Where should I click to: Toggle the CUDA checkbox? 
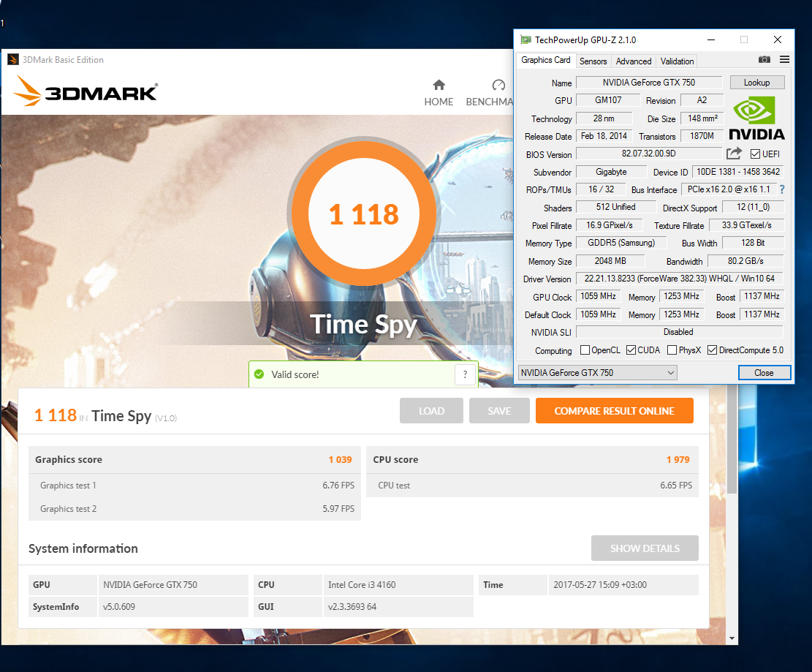click(x=631, y=350)
